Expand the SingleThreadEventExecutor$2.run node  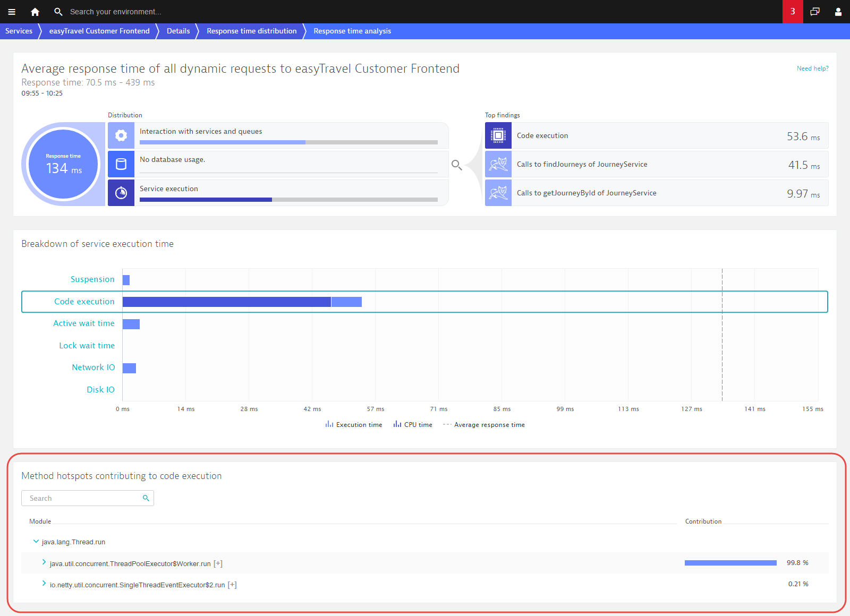pyautogui.click(x=44, y=583)
